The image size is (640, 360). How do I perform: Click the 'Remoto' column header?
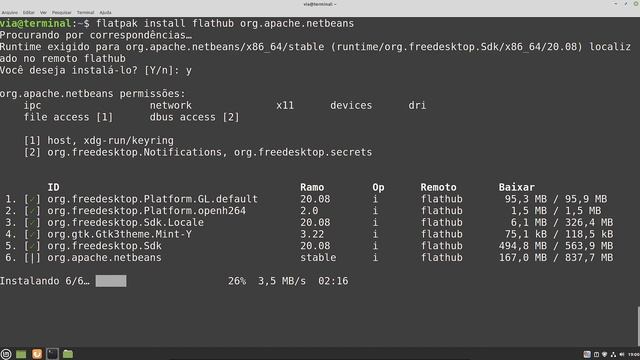point(438,187)
